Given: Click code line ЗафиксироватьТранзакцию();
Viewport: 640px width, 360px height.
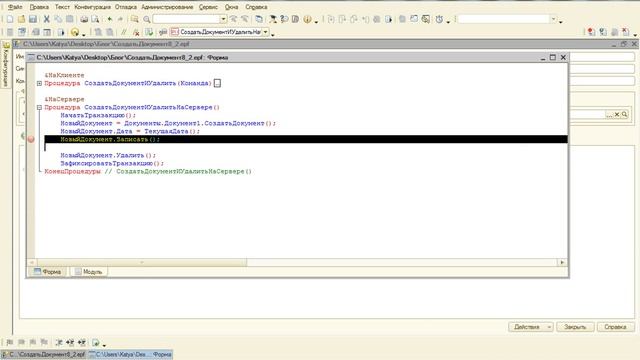Looking at the screenshot, I should tap(112, 163).
